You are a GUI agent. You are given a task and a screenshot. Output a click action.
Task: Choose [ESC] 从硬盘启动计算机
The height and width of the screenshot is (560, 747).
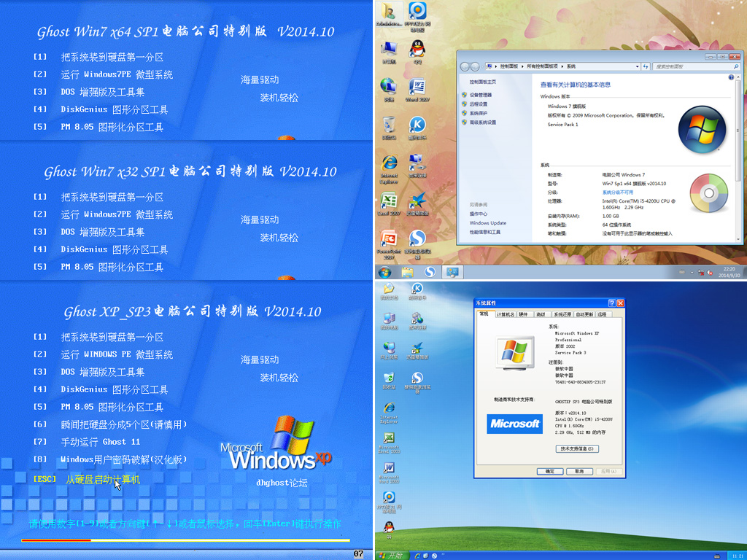coord(87,480)
